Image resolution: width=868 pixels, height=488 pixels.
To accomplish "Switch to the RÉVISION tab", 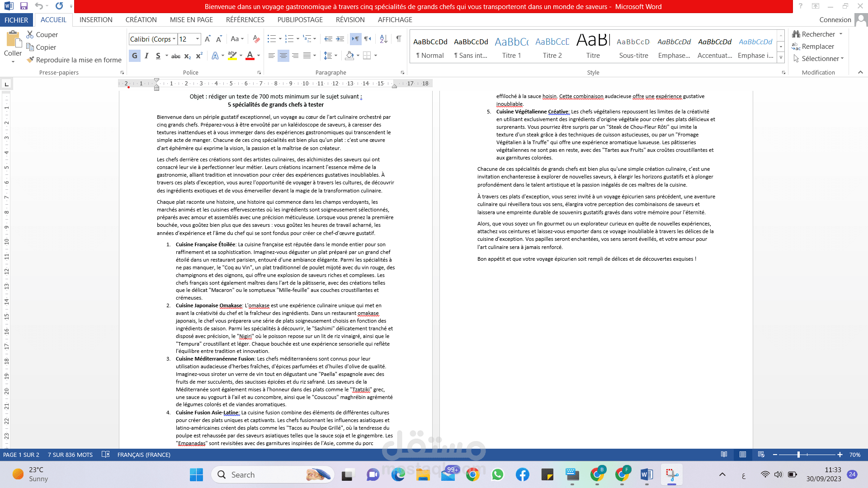I will tap(350, 20).
